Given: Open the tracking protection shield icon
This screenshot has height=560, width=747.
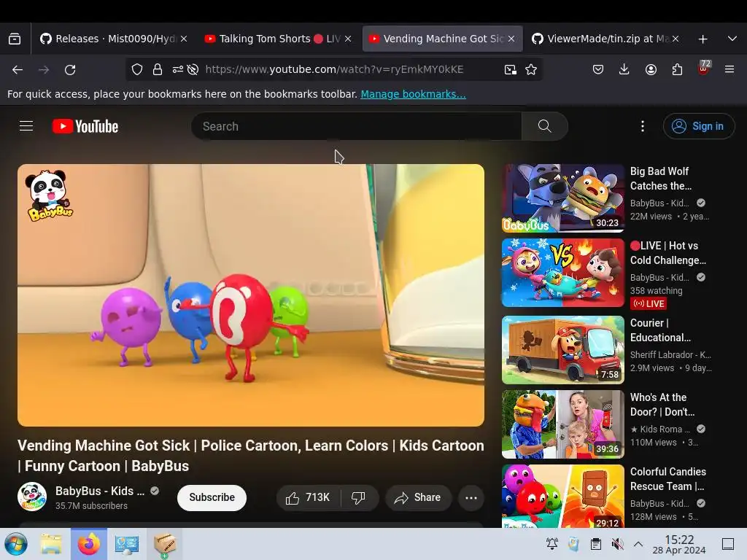Looking at the screenshot, I should point(137,69).
